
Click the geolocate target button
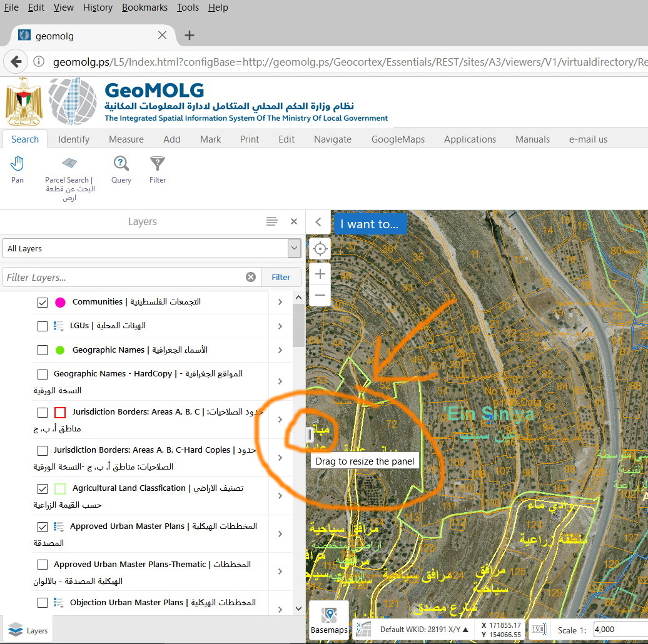[x=320, y=249]
